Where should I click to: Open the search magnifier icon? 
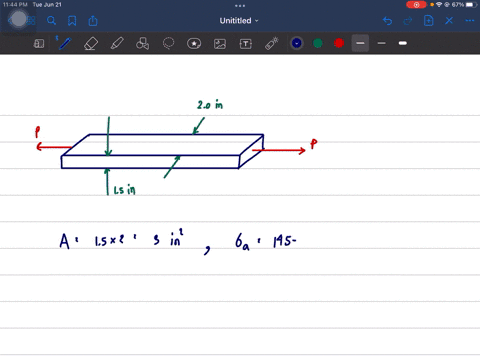[x=51, y=21]
